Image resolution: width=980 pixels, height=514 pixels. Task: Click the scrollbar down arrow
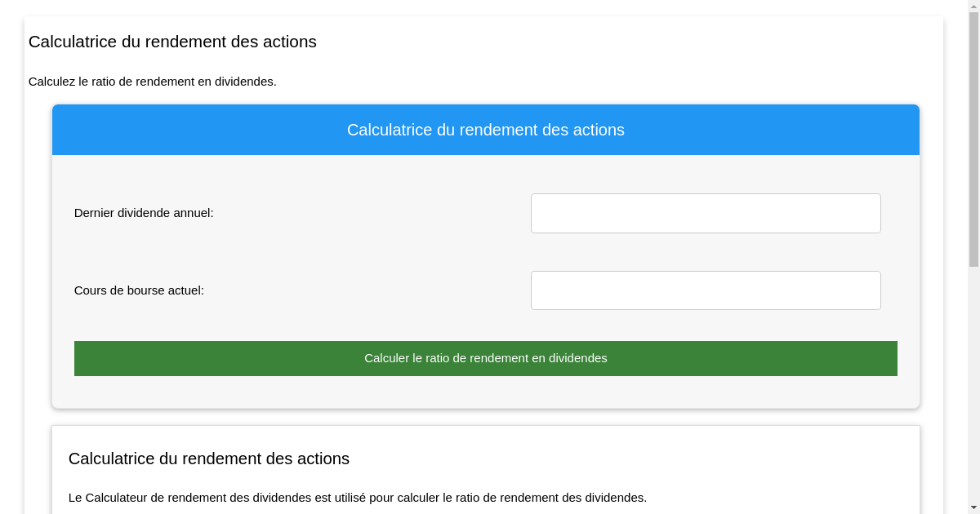(973, 507)
